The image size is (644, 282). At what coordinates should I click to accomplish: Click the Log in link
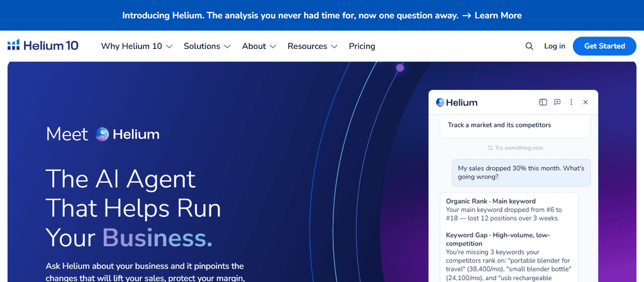555,46
